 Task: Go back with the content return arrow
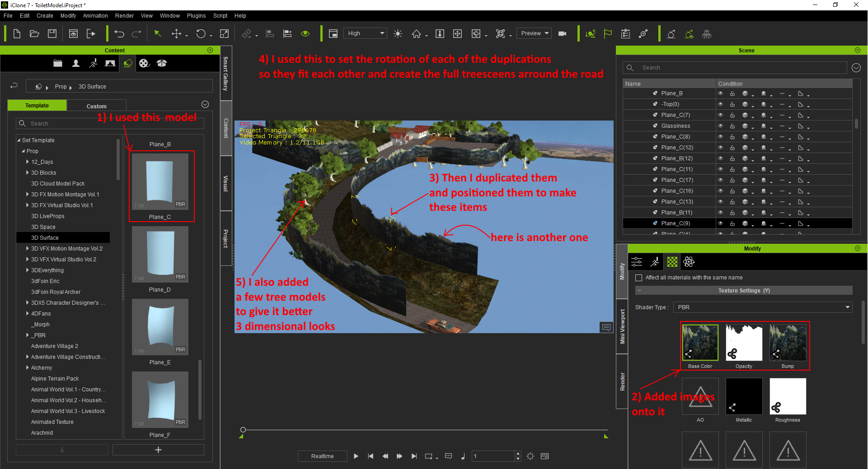coord(14,86)
